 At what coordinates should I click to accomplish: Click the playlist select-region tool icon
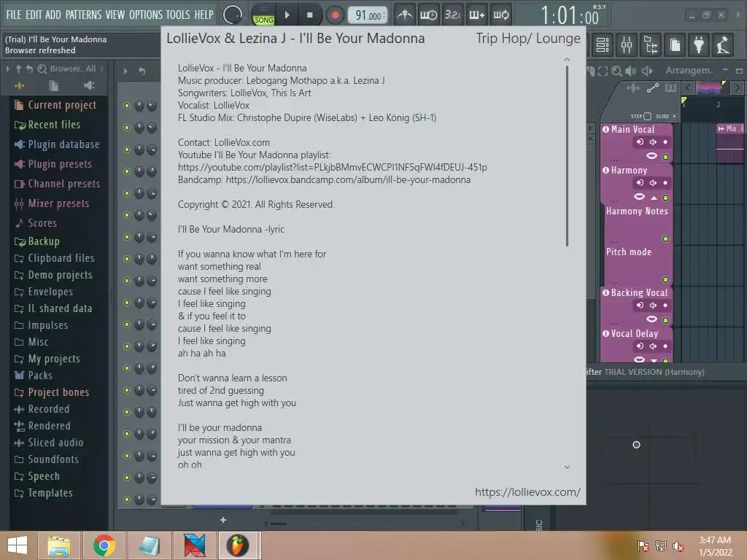point(603,71)
